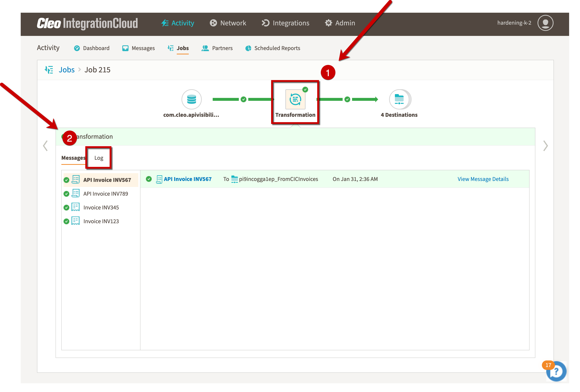Click the Job 215 breadcrumb text
Screen dimensions: 580x392
[97, 70]
